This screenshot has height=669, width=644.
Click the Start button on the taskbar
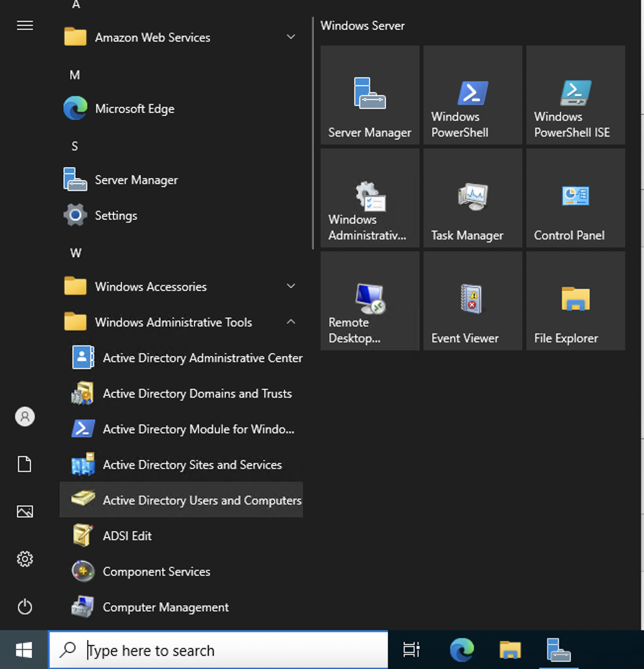pos(24,650)
